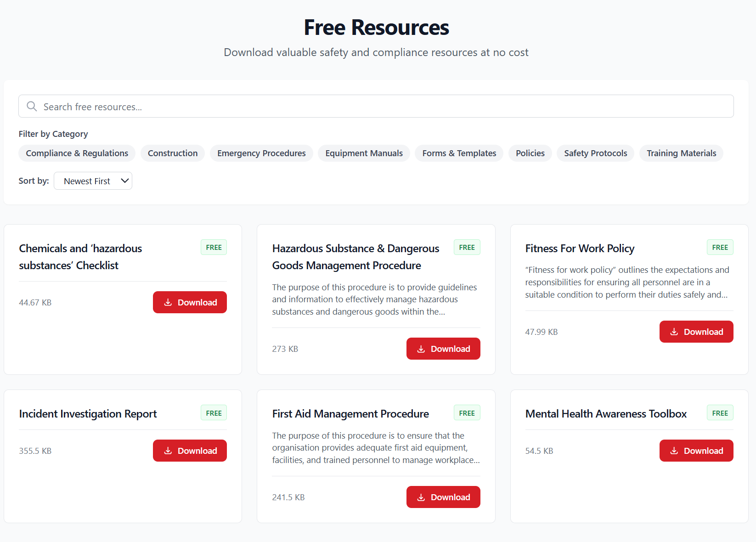This screenshot has width=756, height=542.
Task: Click the FREE badge on Fitness For Work Policy
Action: tap(720, 247)
